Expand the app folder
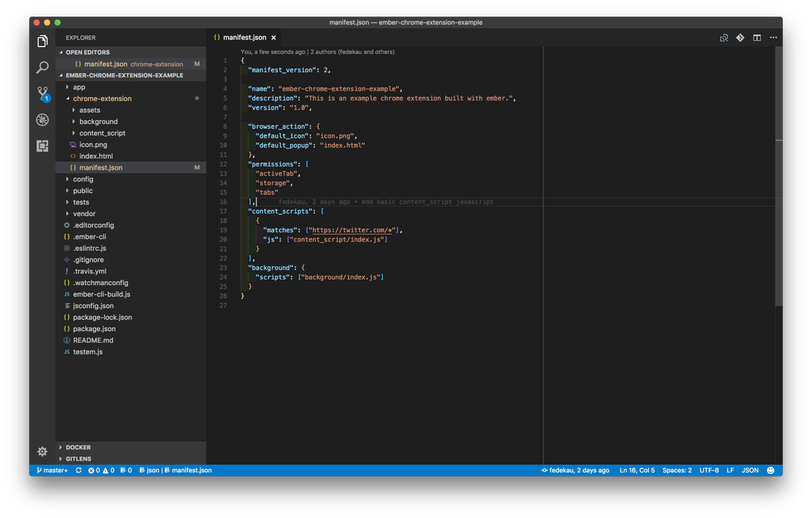812x518 pixels. 131,87
